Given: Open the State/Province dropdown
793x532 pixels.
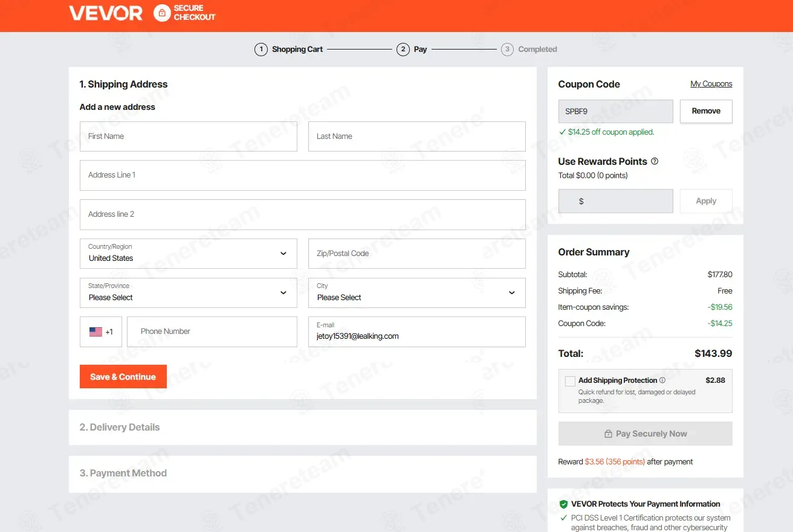Looking at the screenshot, I should (189, 293).
